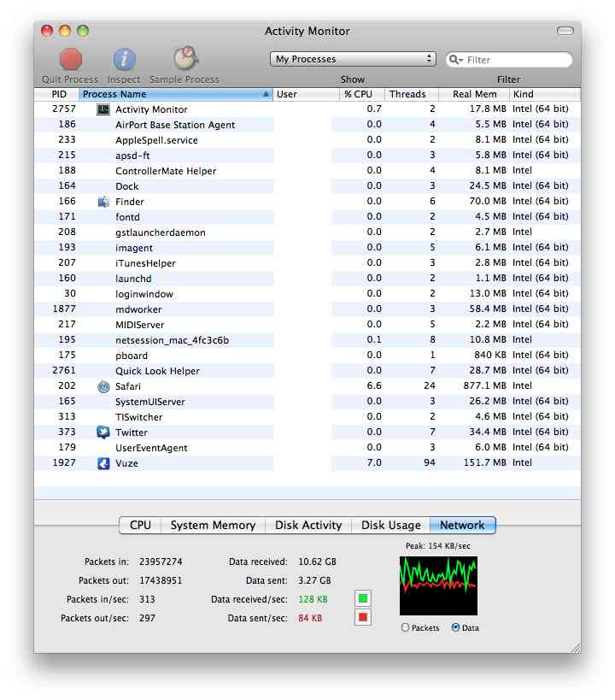Sort by the User column header
The height and width of the screenshot is (700, 615).
(x=306, y=94)
